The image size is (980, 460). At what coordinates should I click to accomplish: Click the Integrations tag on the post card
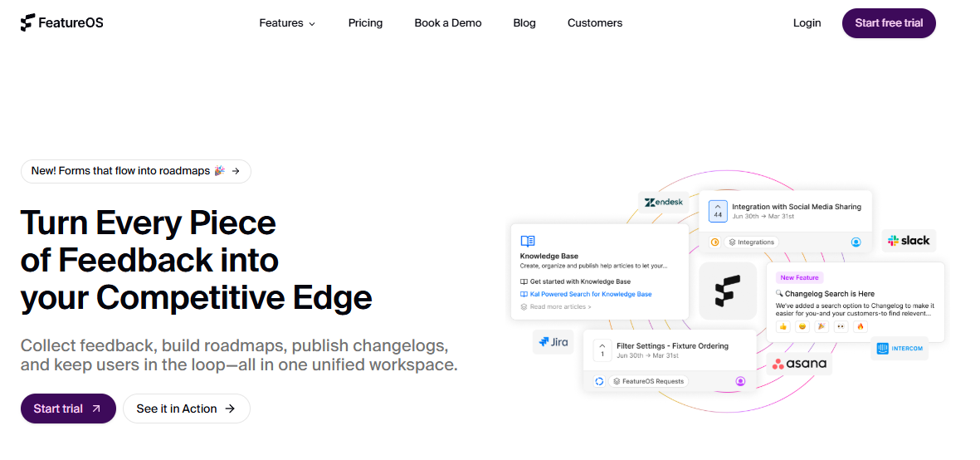pos(751,242)
